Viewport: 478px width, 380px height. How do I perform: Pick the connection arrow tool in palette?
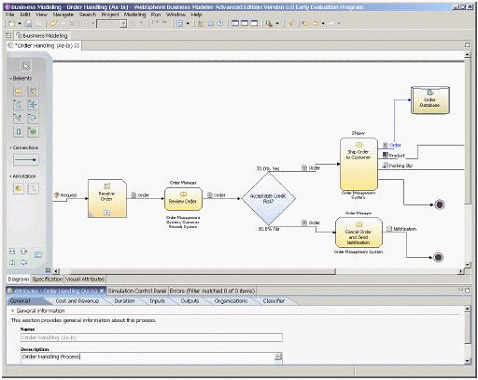pos(26,160)
